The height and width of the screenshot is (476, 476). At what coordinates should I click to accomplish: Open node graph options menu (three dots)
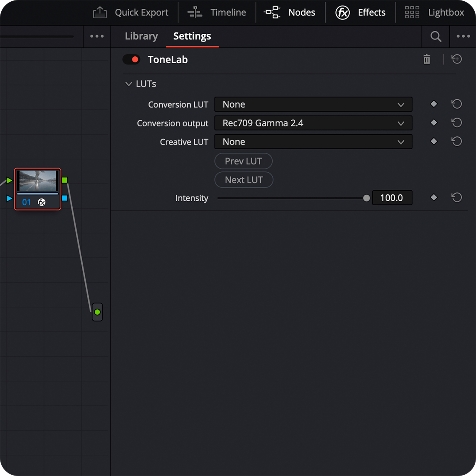(97, 36)
